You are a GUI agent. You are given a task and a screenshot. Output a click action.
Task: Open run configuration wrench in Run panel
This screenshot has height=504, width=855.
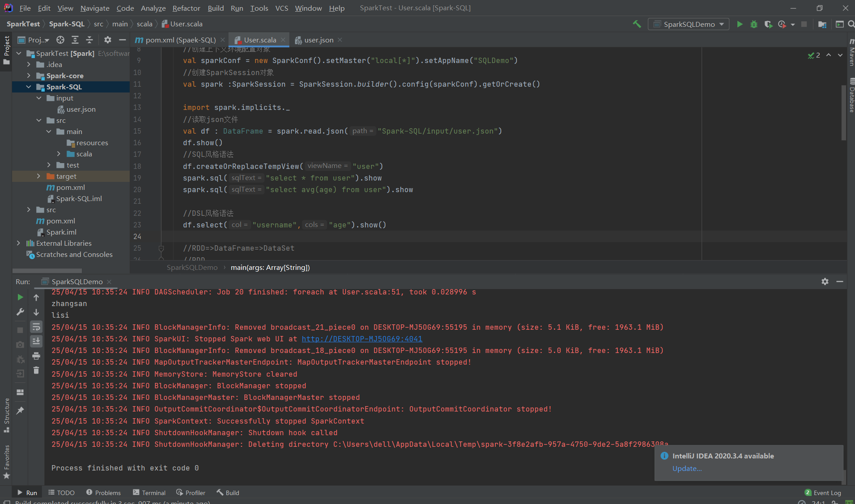20,312
